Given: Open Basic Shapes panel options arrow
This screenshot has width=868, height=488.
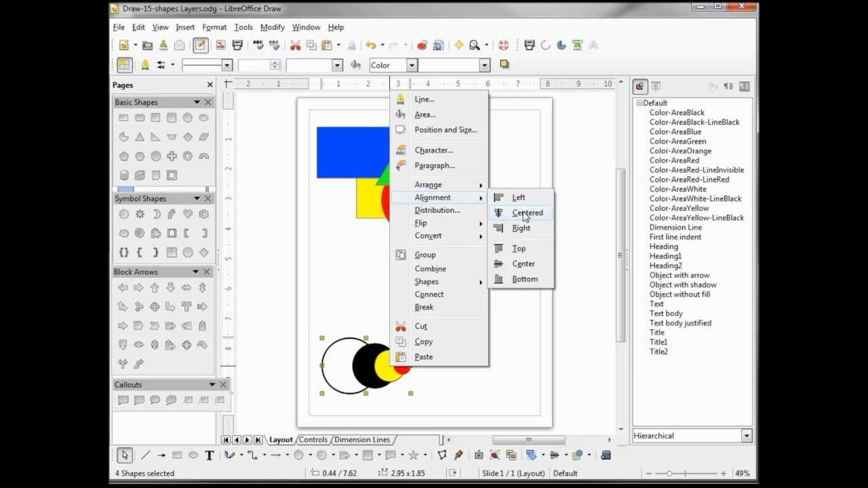Looking at the screenshot, I should (197, 102).
